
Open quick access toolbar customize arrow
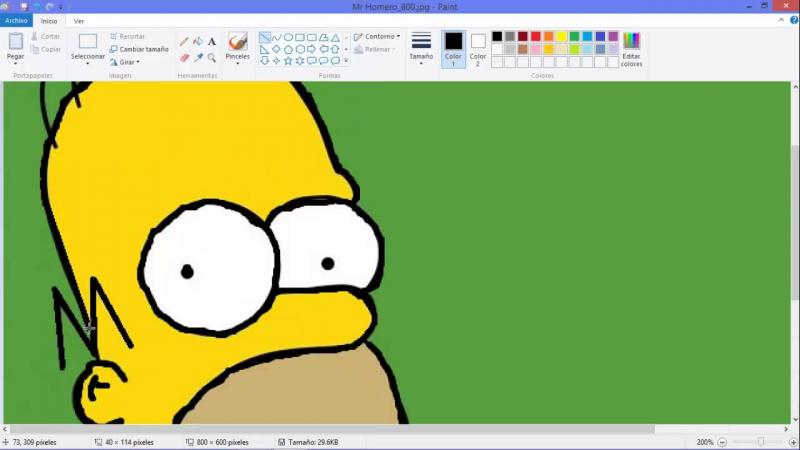point(61,7)
